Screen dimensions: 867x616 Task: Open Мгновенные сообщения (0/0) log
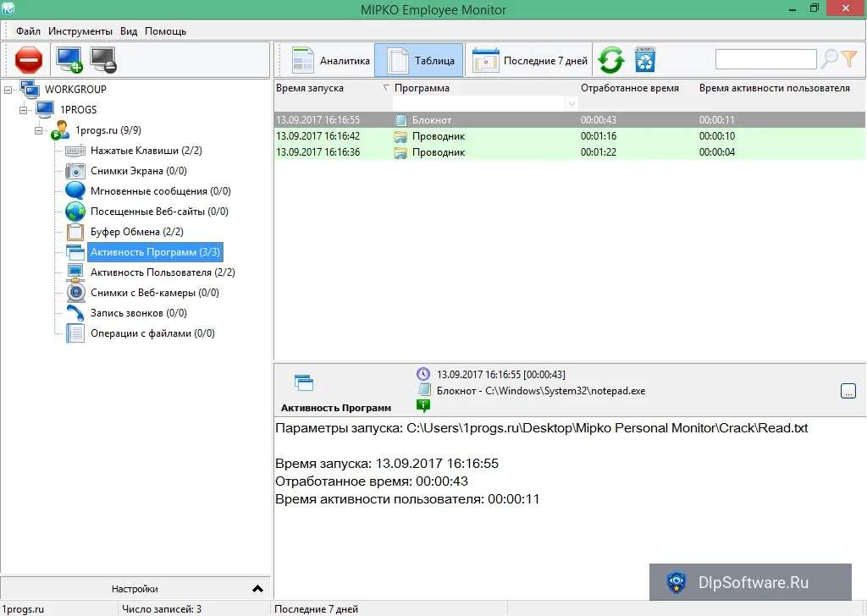(x=160, y=191)
